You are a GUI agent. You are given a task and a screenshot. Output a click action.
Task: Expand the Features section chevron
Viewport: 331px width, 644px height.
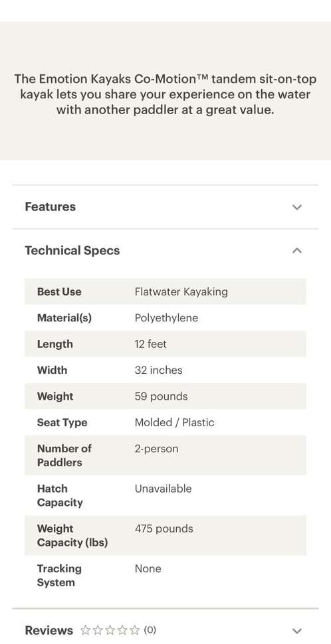(x=297, y=207)
